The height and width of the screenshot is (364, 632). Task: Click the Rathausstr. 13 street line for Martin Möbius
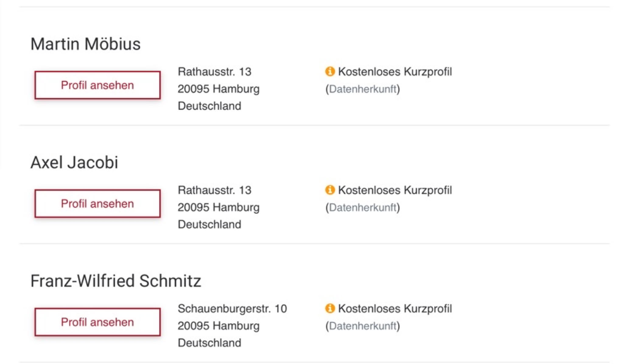tap(214, 72)
